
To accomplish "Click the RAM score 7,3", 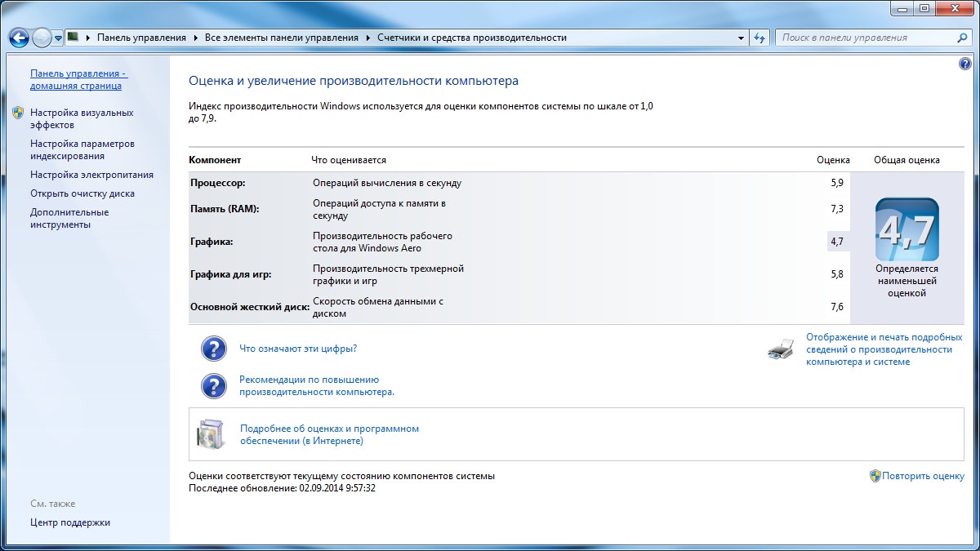I will [x=837, y=209].
